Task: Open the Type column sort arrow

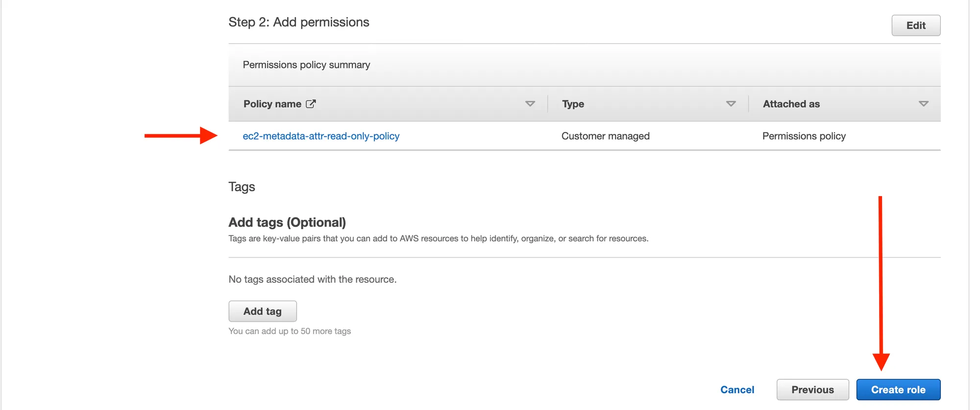Action: coord(731,104)
